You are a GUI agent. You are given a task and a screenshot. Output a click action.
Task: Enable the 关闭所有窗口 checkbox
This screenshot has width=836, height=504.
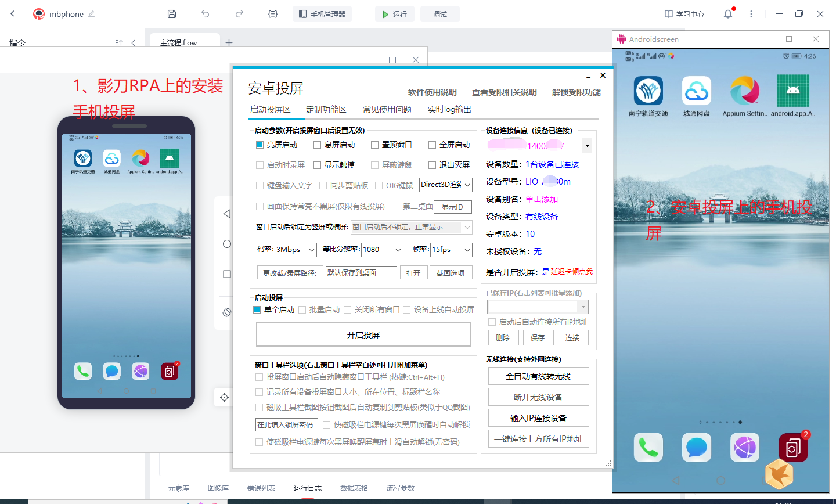tap(347, 309)
